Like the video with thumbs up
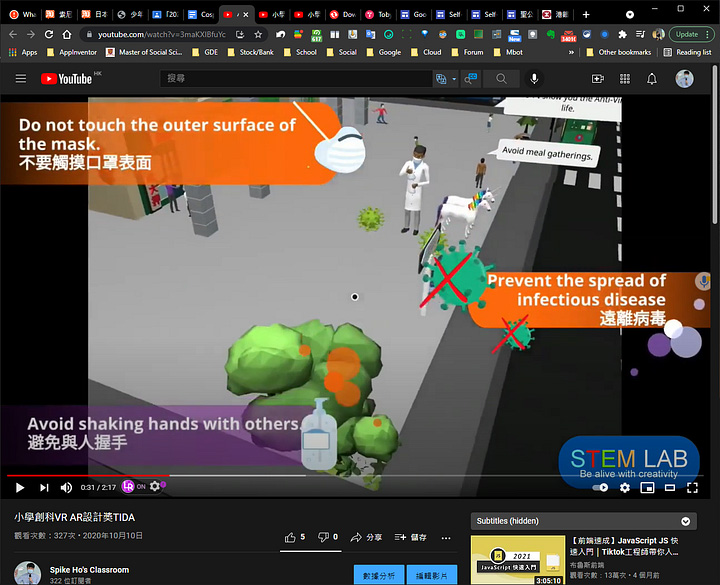720x585 pixels. [291, 537]
